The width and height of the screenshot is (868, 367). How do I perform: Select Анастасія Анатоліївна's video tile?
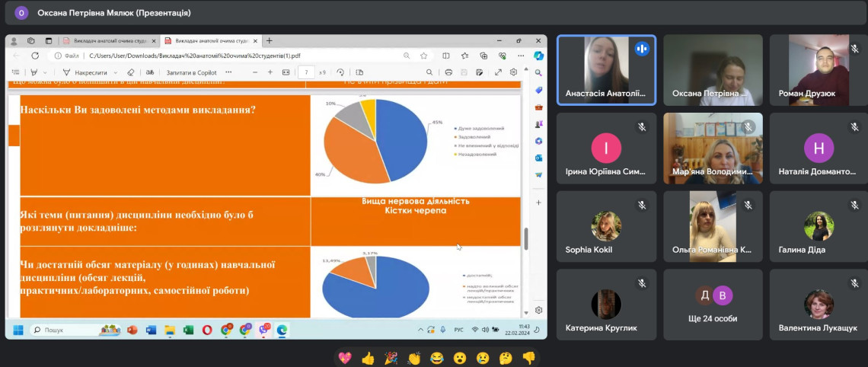point(607,70)
